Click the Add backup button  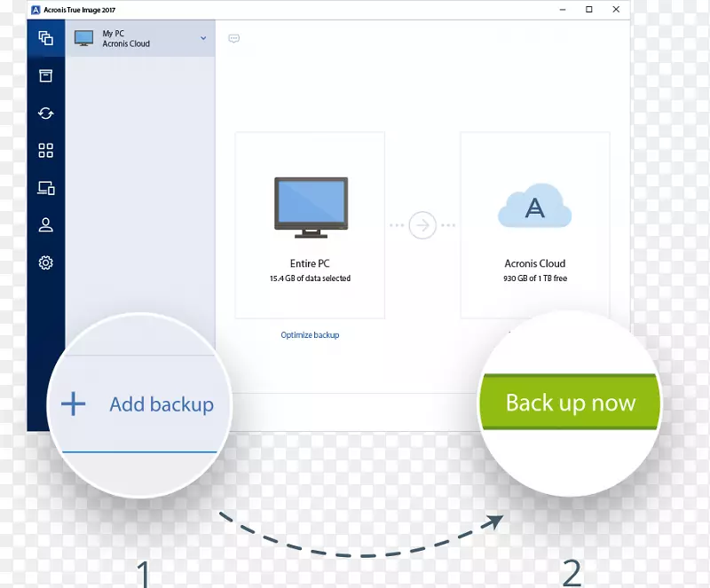tap(139, 404)
